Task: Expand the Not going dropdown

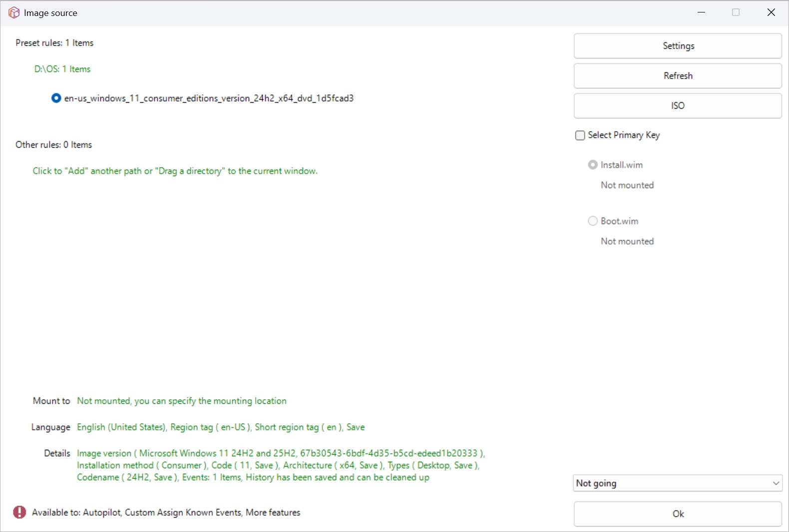Action: (678, 483)
